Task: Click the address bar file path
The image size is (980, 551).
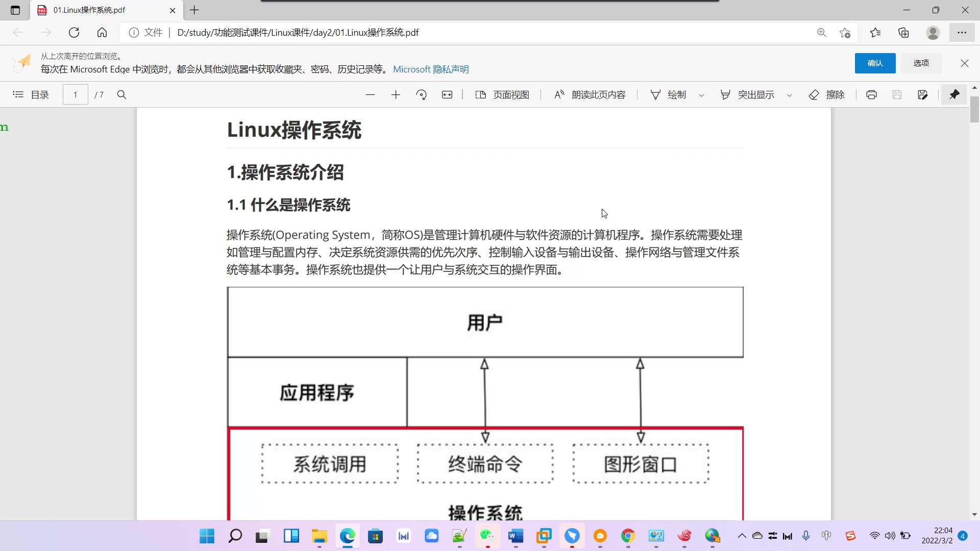Action: pos(298,33)
